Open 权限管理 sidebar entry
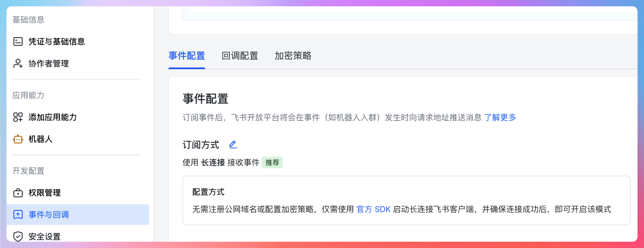 (45, 193)
